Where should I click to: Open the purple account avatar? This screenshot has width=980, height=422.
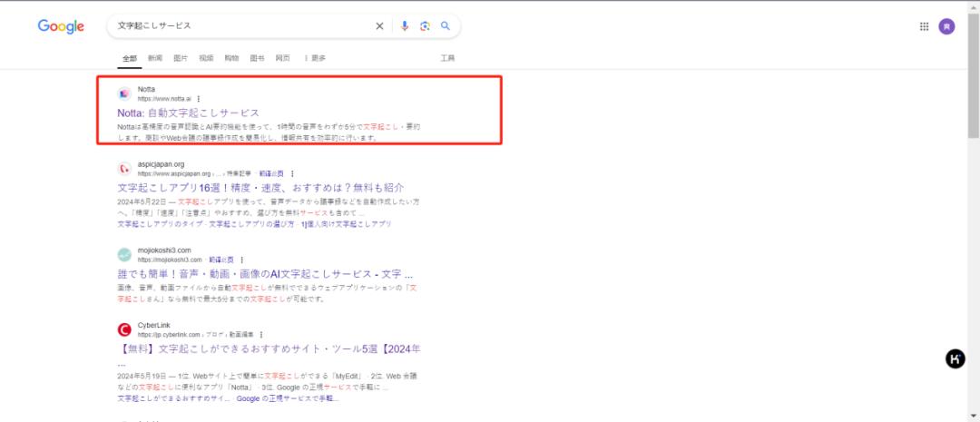(946, 26)
